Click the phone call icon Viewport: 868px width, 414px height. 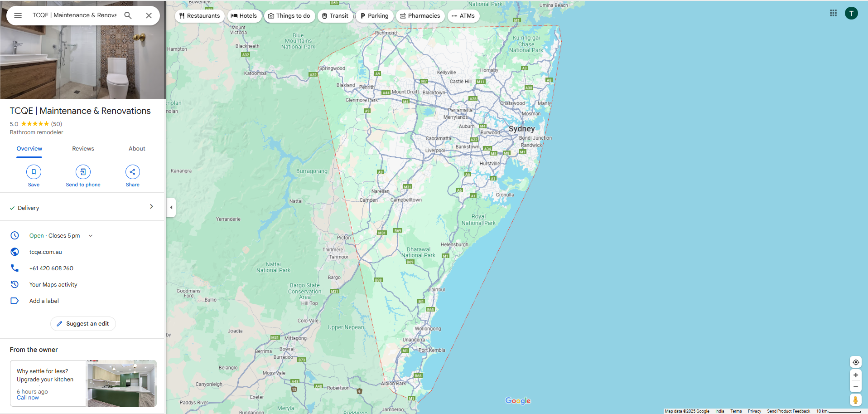[x=15, y=268]
